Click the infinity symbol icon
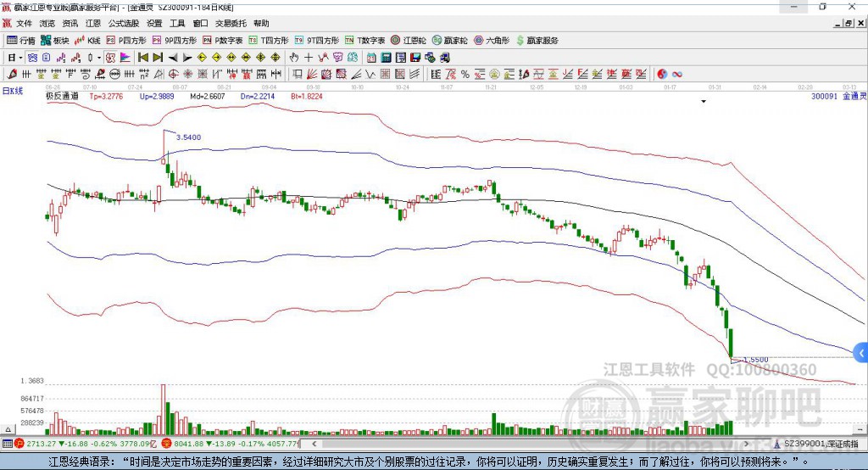This screenshot has width=868, height=470. click(x=677, y=75)
